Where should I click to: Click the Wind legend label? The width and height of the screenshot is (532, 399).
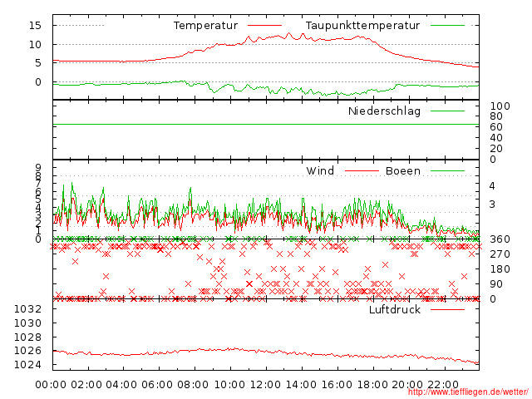click(320, 170)
